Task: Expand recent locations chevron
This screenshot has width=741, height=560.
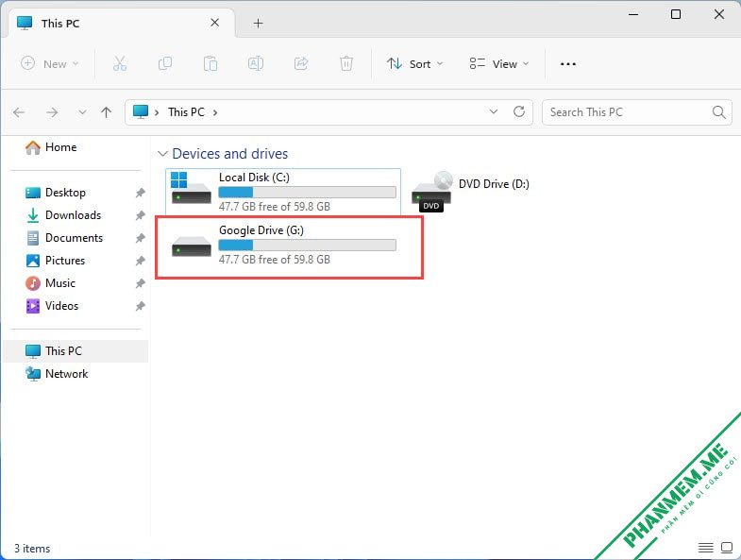Action: point(82,112)
